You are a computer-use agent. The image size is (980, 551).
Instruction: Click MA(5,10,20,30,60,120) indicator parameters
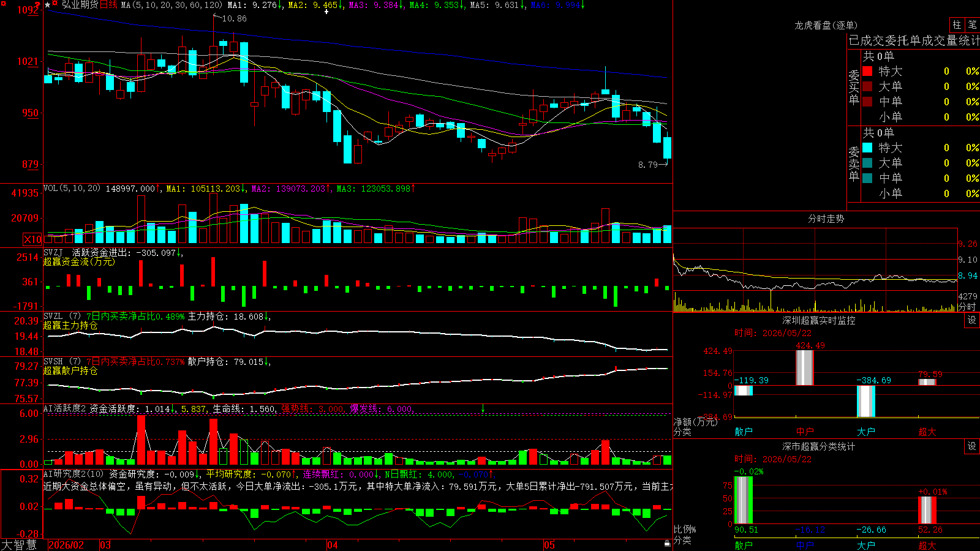(x=171, y=5)
